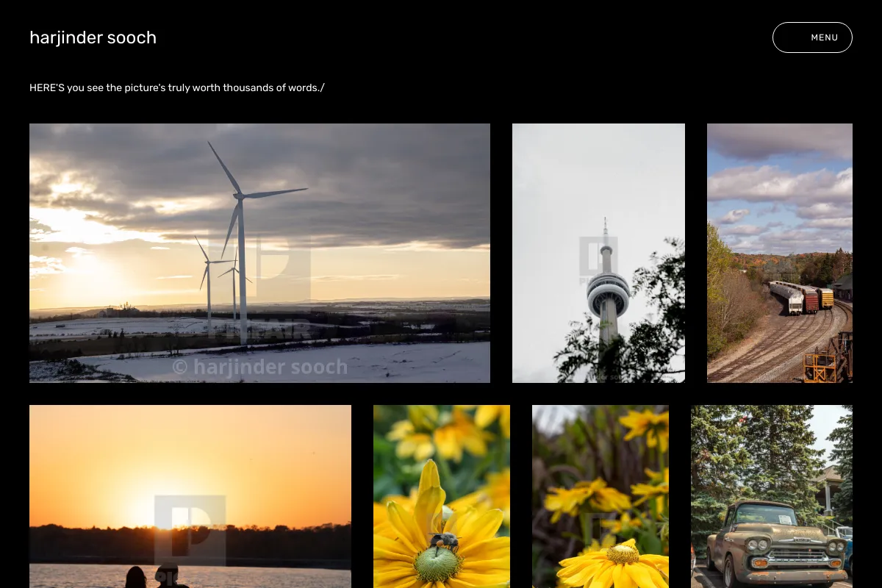Open the bee on yellow flower photo
Screen dimensions: 882x588
pos(442,496)
